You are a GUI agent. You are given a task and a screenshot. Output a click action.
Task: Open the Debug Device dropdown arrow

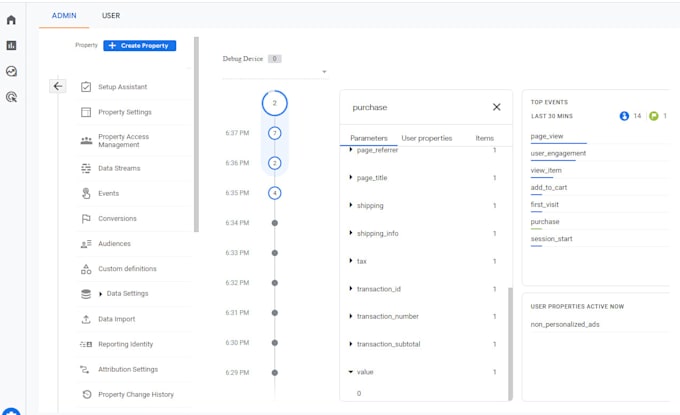[324, 72]
